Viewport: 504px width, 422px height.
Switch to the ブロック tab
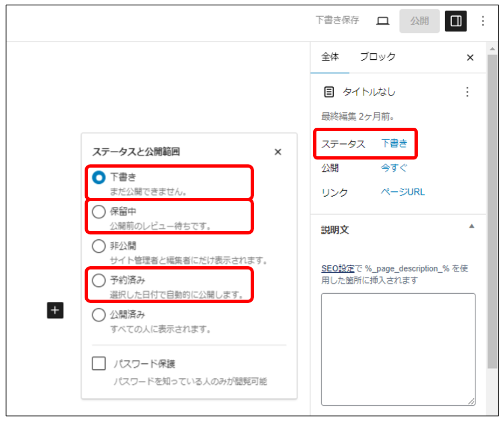[377, 57]
